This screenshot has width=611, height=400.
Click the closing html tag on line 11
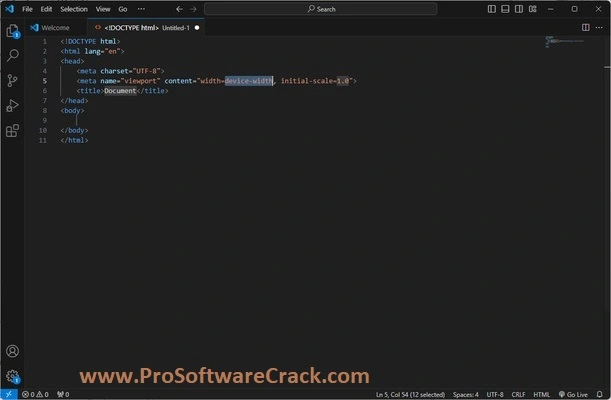pos(74,140)
